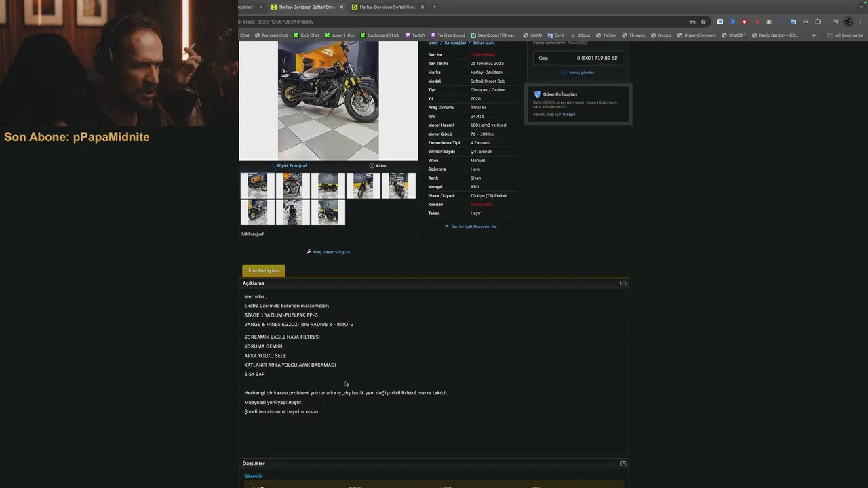Select the third thumbnail in the top row

[328, 185]
